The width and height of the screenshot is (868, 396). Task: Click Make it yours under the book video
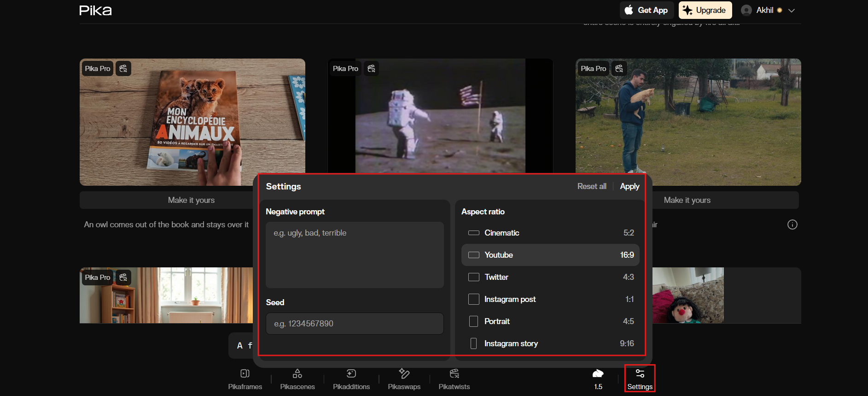[x=191, y=200]
